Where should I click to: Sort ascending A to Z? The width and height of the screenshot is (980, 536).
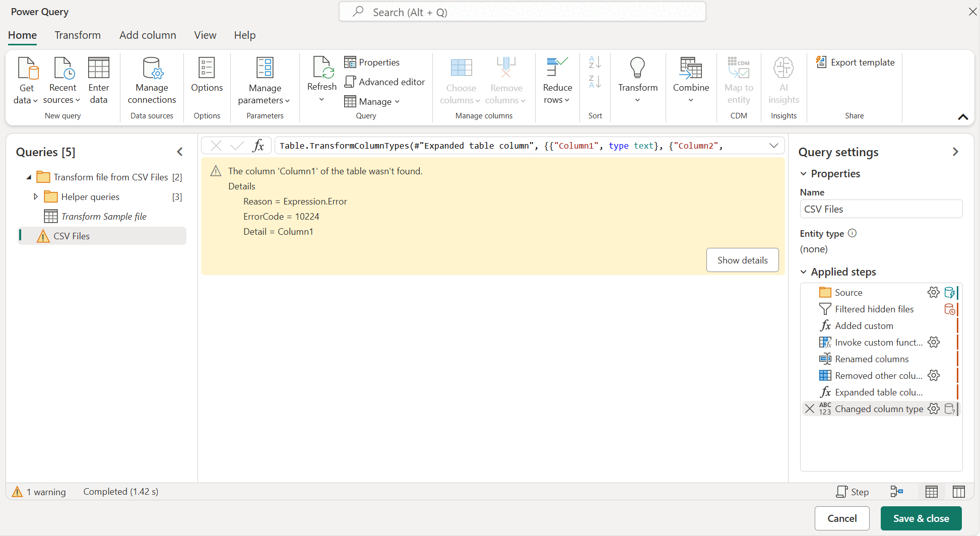[595, 62]
